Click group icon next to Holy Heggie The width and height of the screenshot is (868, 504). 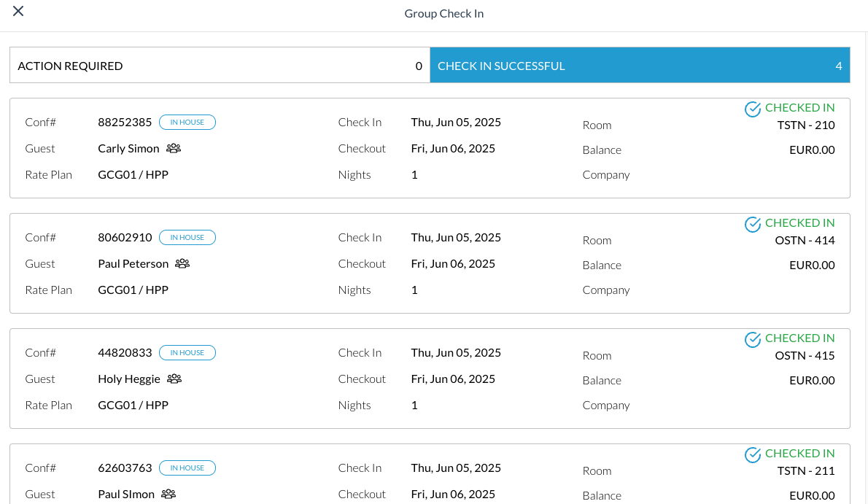pos(174,379)
